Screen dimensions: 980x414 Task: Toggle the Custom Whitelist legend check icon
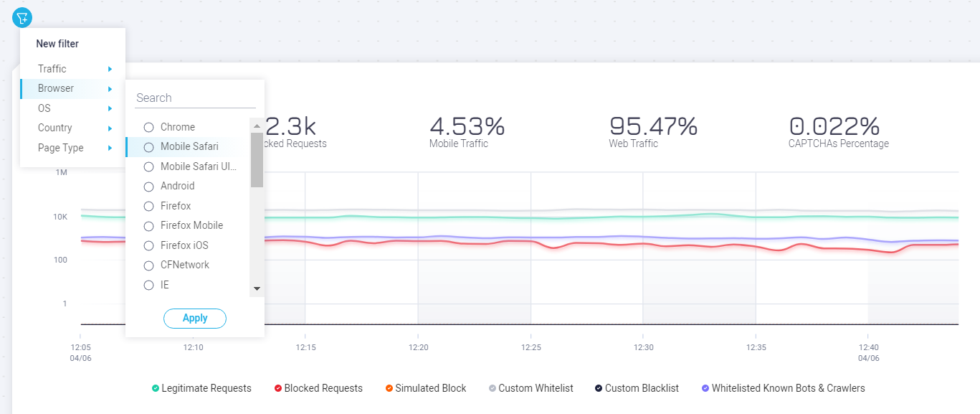(492, 388)
